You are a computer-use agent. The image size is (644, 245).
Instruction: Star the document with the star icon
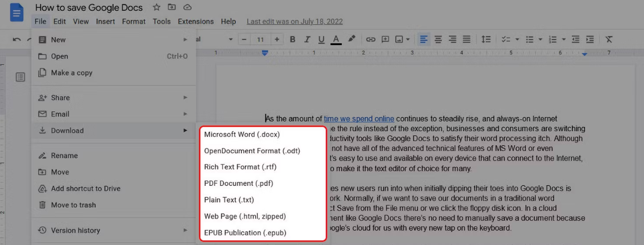pos(156,7)
